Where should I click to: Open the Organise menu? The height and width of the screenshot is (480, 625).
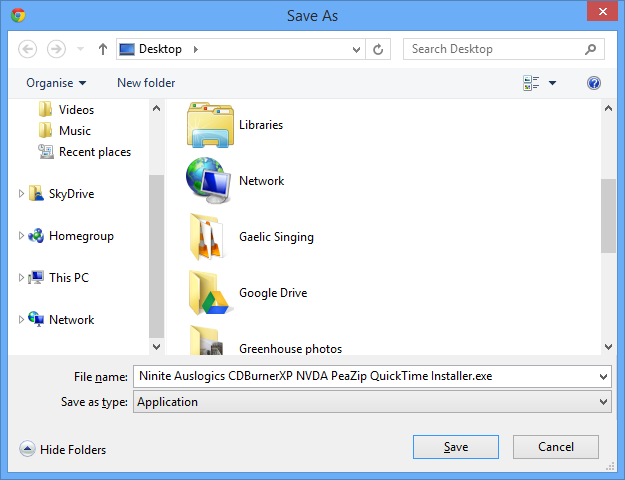tap(56, 83)
